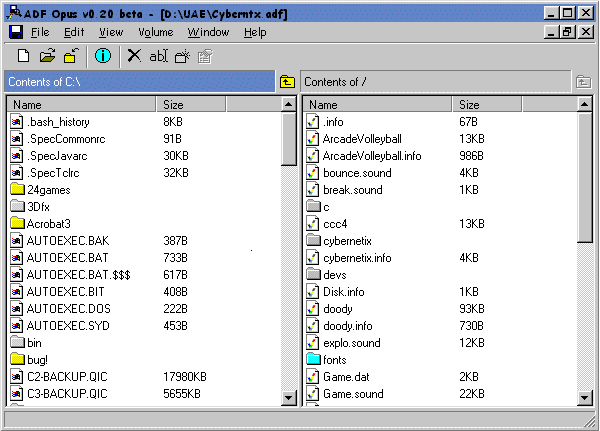Select bounce.sound file
600x431 pixels.
pyautogui.click(x=357, y=173)
